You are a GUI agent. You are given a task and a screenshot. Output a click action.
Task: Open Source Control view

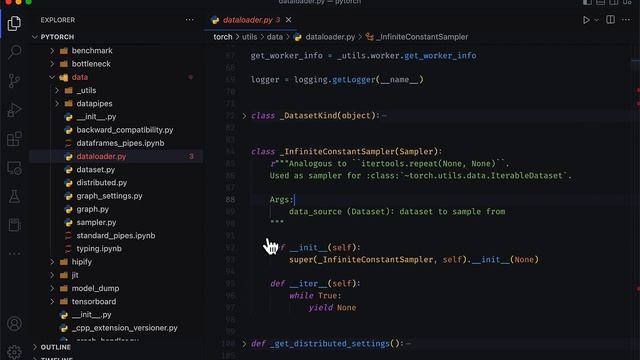pos(14,81)
